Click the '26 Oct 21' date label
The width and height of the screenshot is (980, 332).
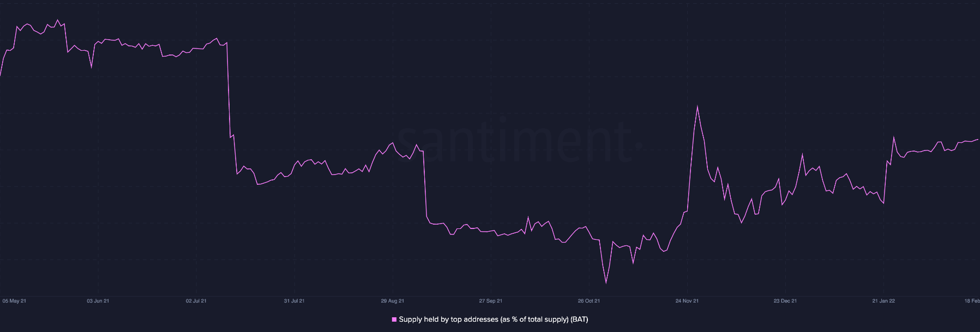[x=589, y=301]
